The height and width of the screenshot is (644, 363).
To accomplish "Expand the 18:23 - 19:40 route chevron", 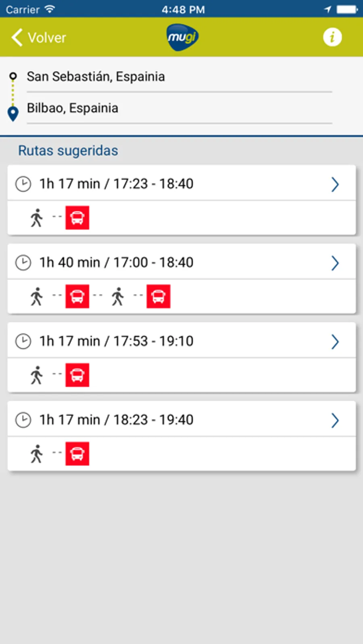I will pos(335,420).
